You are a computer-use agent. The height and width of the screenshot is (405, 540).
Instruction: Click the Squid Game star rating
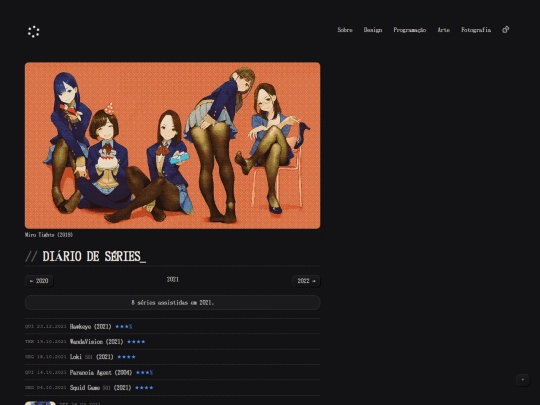click(144, 387)
